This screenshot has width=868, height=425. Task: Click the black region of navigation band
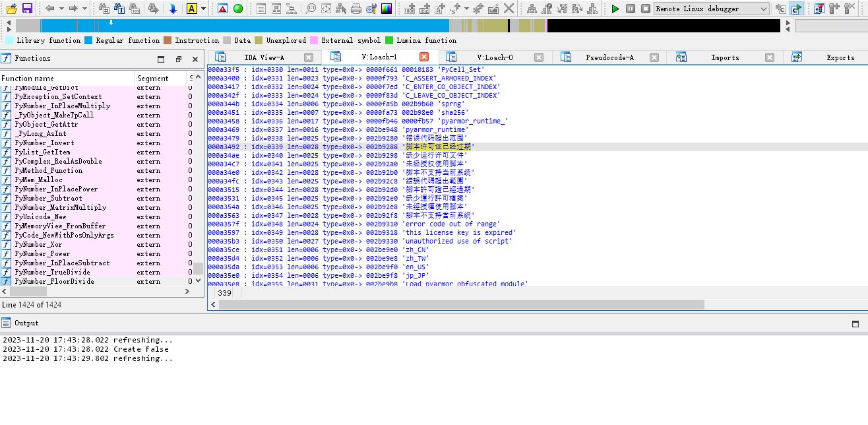[664, 26]
